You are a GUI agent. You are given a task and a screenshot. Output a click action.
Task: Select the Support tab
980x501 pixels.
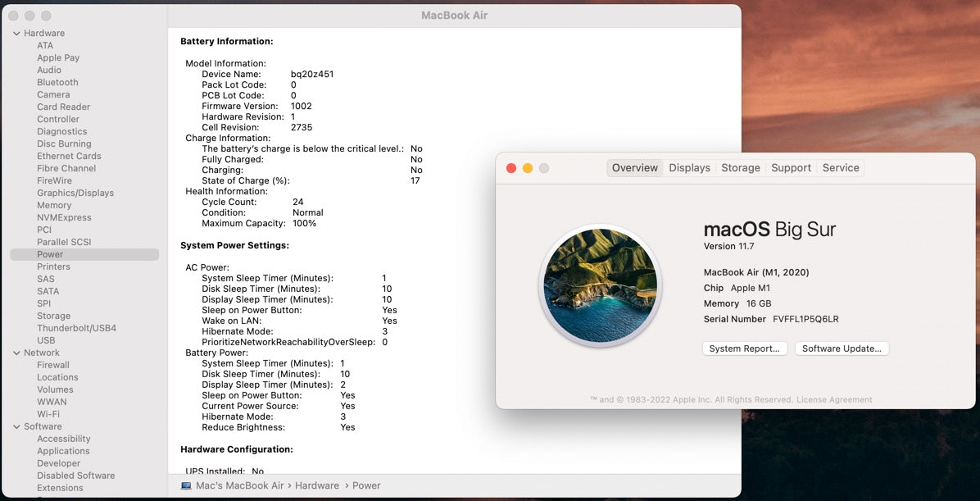click(791, 168)
